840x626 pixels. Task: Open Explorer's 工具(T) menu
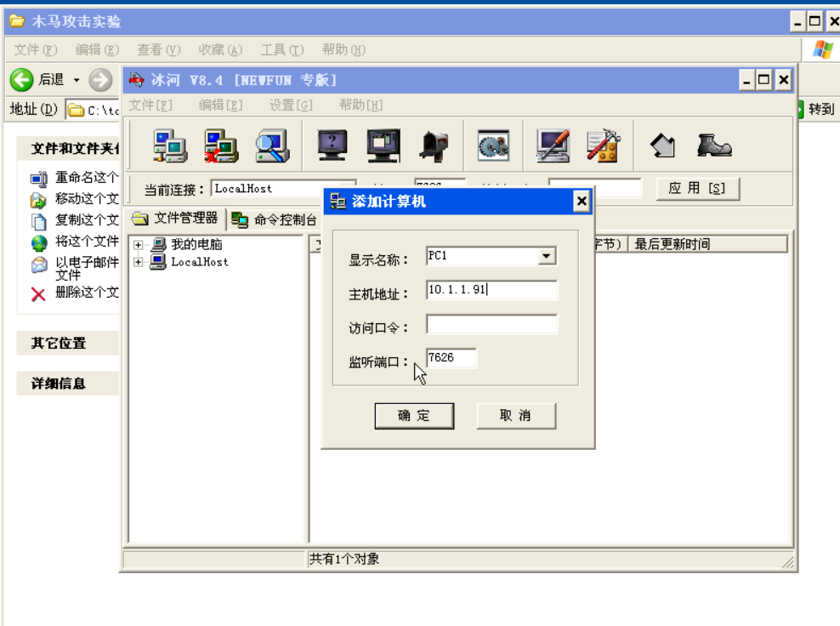pyautogui.click(x=282, y=50)
